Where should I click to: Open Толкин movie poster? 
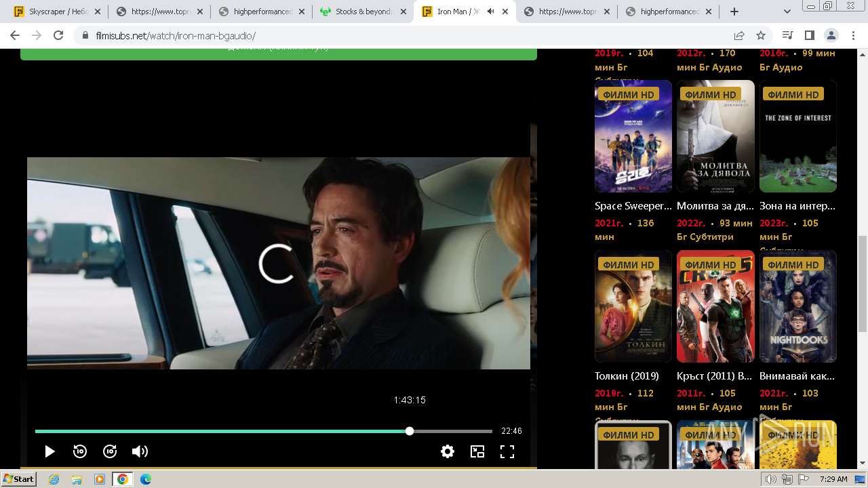(x=633, y=306)
